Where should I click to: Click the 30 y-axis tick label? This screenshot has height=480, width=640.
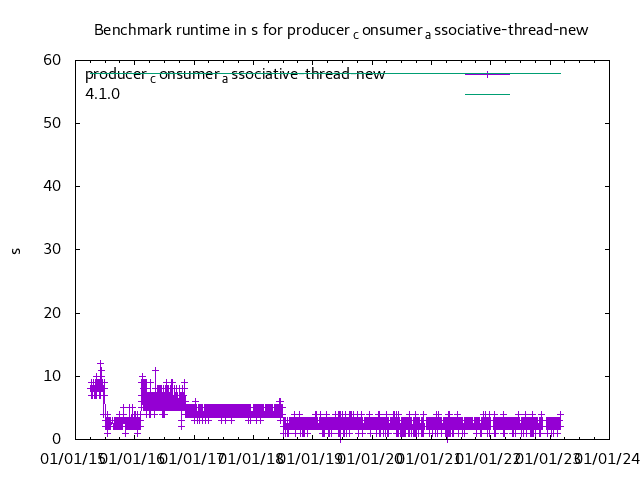pos(53,250)
